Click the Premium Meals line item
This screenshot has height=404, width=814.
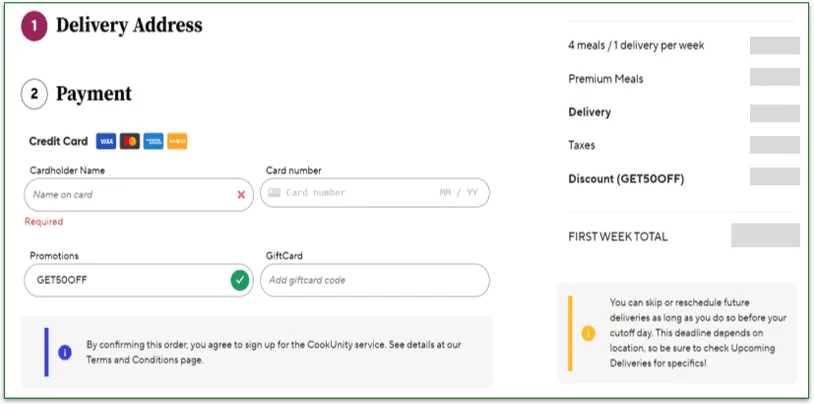(x=606, y=79)
